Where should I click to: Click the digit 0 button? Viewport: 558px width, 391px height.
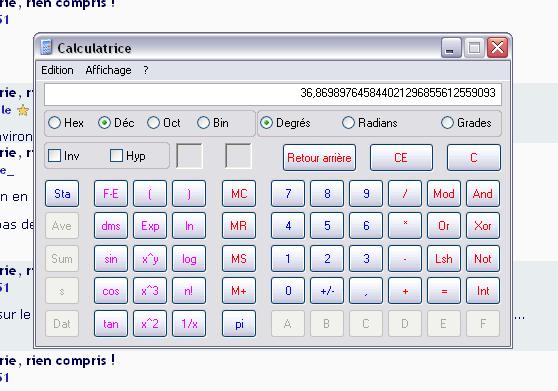(288, 291)
